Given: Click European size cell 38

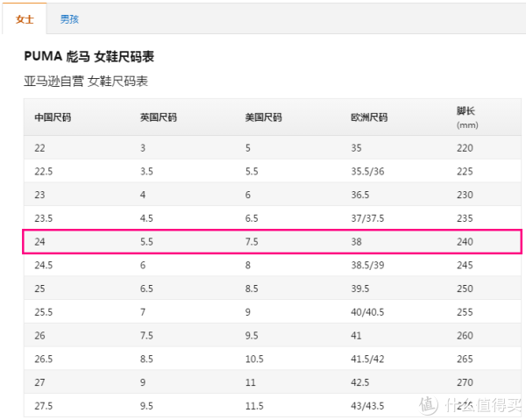Looking at the screenshot, I should click(x=356, y=242).
